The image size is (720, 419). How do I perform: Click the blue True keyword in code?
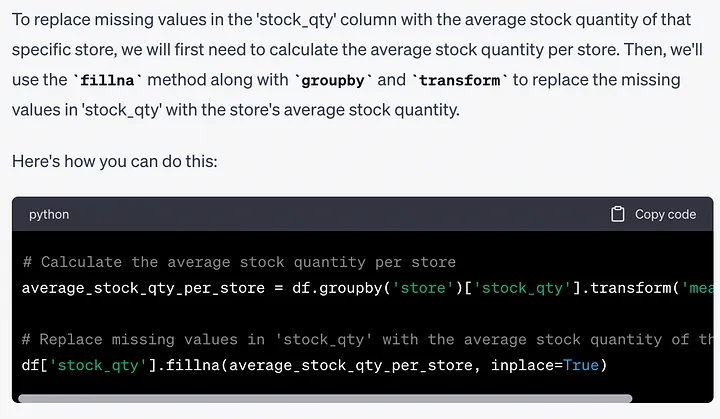click(x=581, y=365)
